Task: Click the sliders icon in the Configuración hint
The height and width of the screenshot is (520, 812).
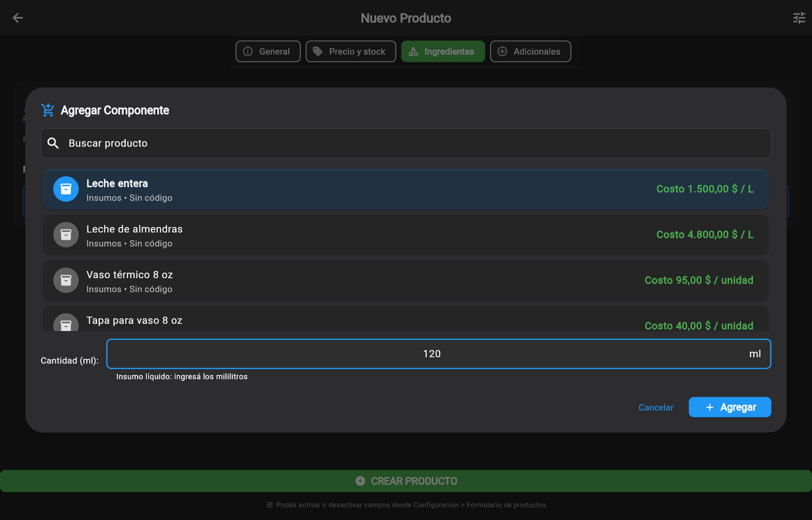Action: (270, 505)
